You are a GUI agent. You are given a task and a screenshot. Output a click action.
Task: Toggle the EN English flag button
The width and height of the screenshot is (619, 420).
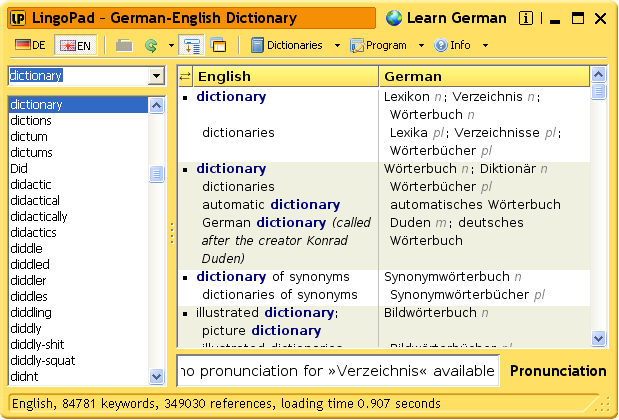(75, 45)
